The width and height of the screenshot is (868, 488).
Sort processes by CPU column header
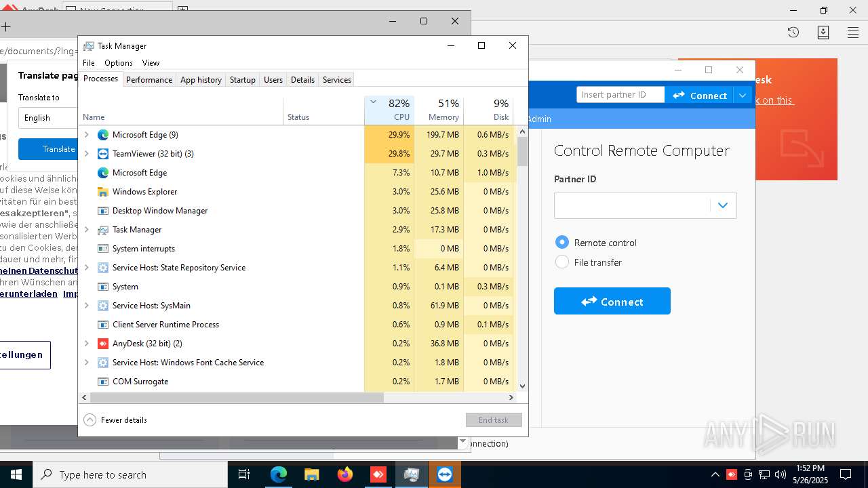tap(389, 110)
